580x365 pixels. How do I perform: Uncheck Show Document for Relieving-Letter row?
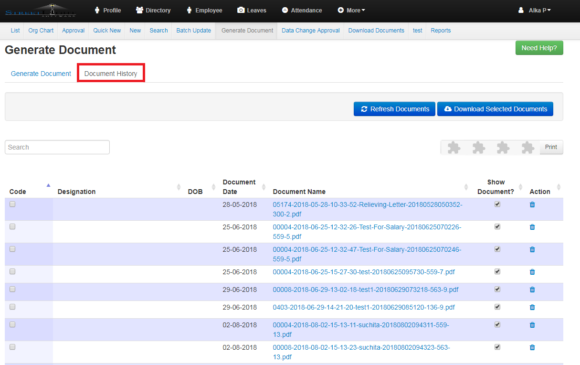pyautogui.click(x=497, y=204)
